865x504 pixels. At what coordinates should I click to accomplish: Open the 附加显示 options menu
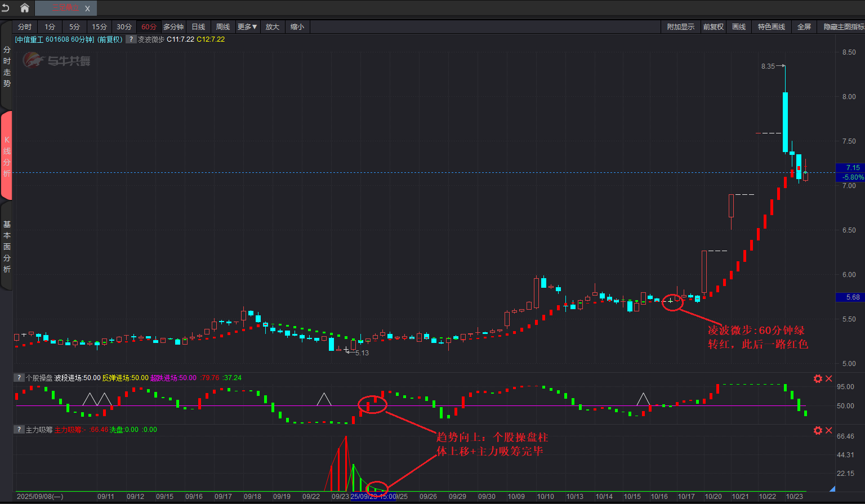coord(680,27)
